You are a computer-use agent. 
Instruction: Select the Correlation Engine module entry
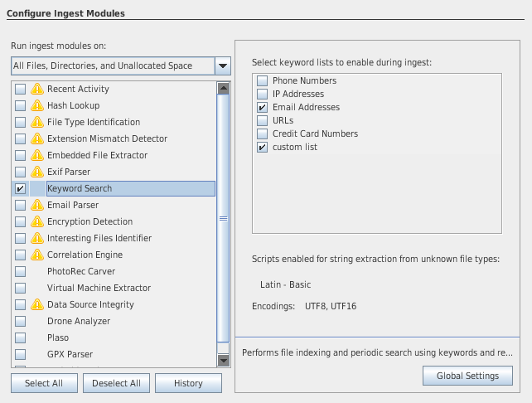coord(85,255)
